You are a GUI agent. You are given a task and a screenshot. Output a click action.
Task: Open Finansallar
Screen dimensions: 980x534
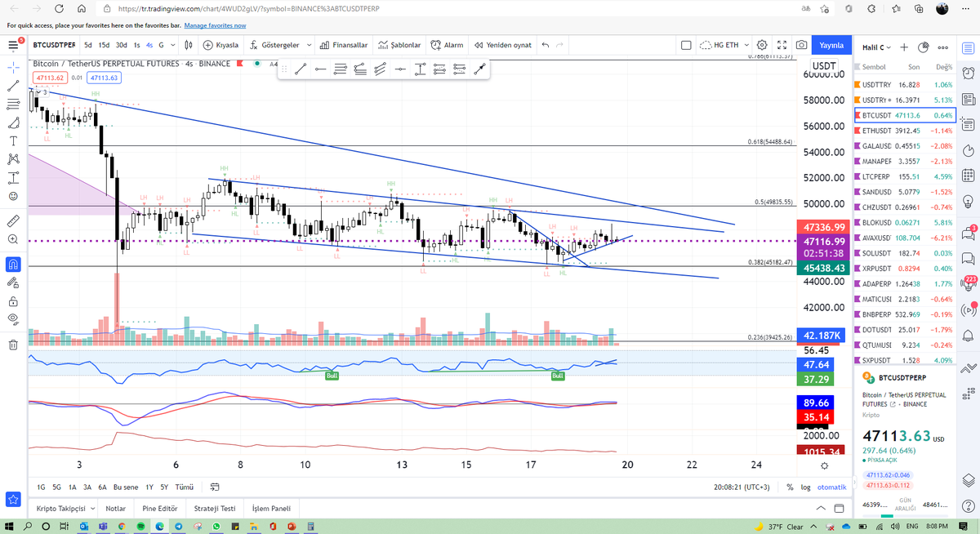344,45
